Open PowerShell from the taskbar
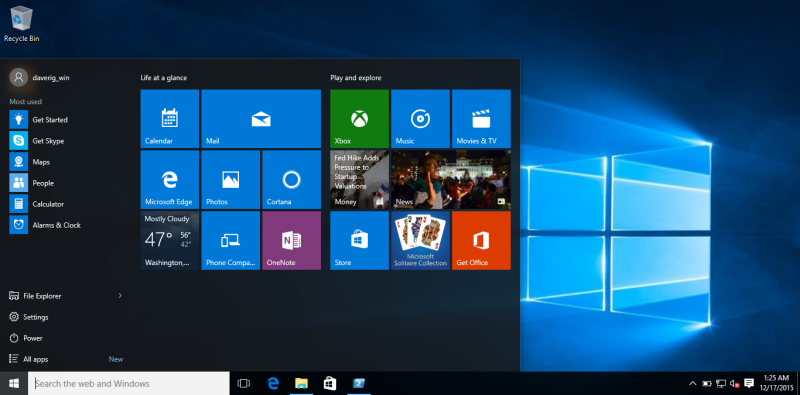The height and width of the screenshot is (395, 800). [359, 383]
